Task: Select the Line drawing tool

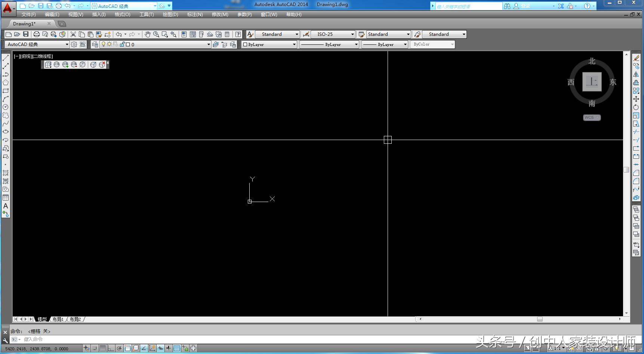Action: pos(6,58)
